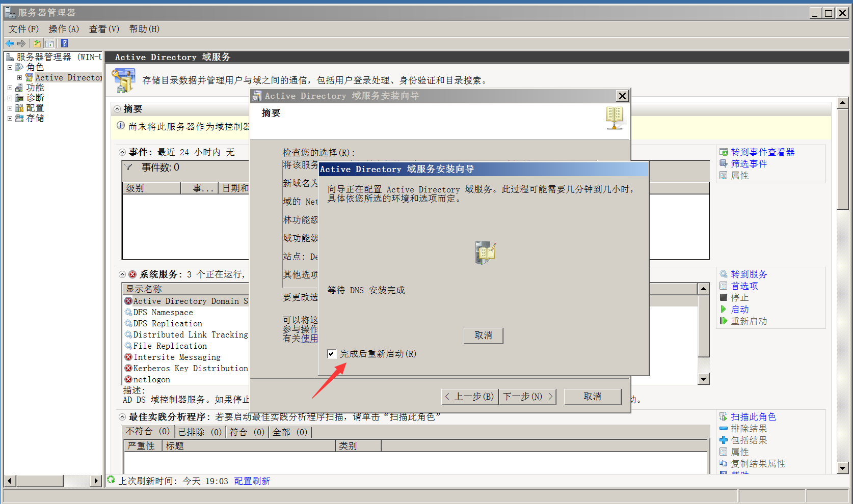Viewport: 853px width, 504px height.
Task: Select the Kerberos Key Distribution service row
Action: coord(186,368)
